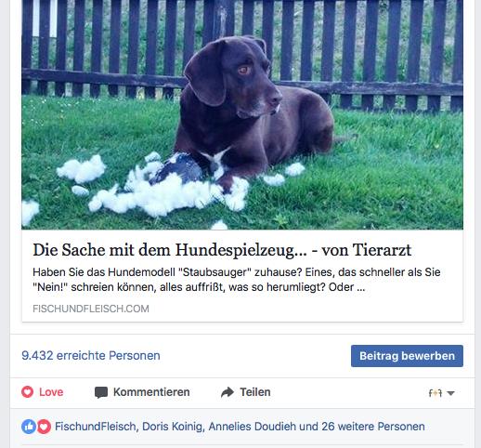Click the Love reaction label

point(51,392)
